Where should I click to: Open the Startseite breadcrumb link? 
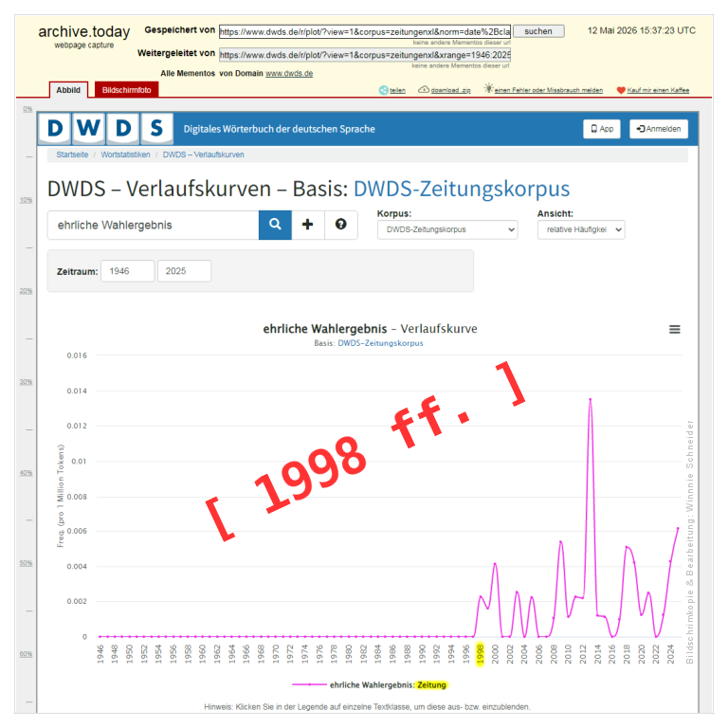coord(72,155)
